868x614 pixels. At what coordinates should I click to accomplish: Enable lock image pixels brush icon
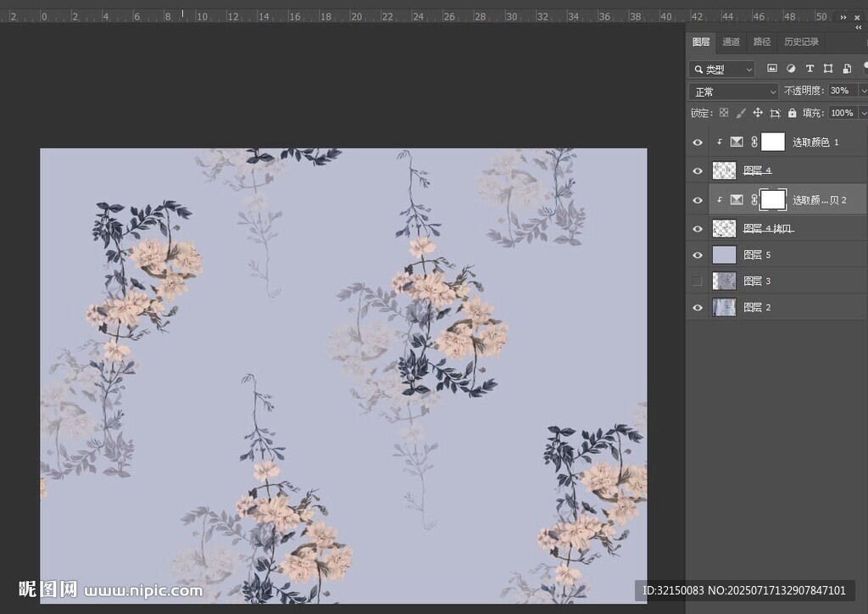point(741,113)
